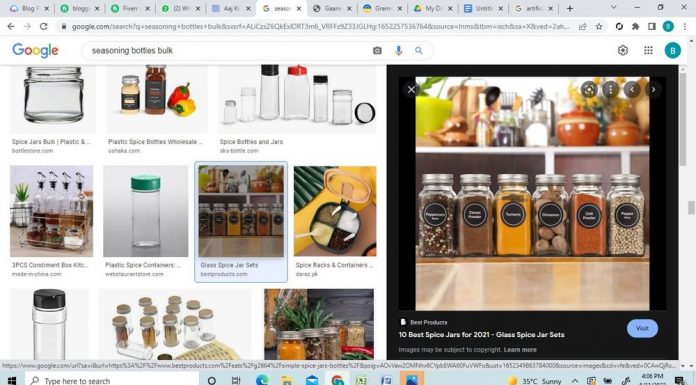Switch to the Untitled document tab
This screenshot has height=385, width=696.
click(482, 8)
